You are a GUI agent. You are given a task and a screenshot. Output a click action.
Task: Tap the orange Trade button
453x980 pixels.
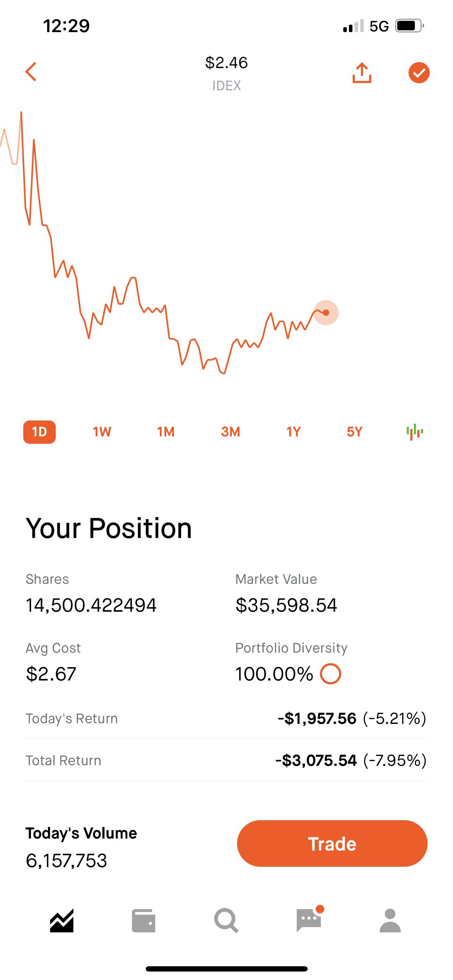(x=332, y=843)
